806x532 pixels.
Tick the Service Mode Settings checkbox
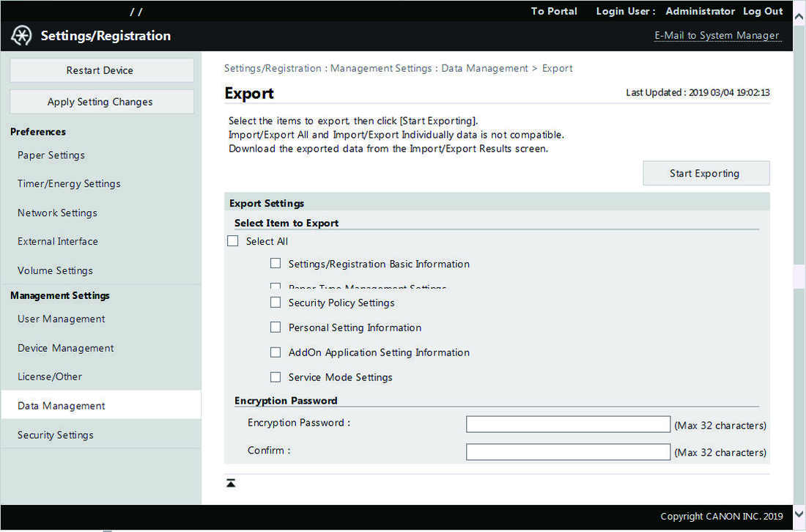pos(276,377)
